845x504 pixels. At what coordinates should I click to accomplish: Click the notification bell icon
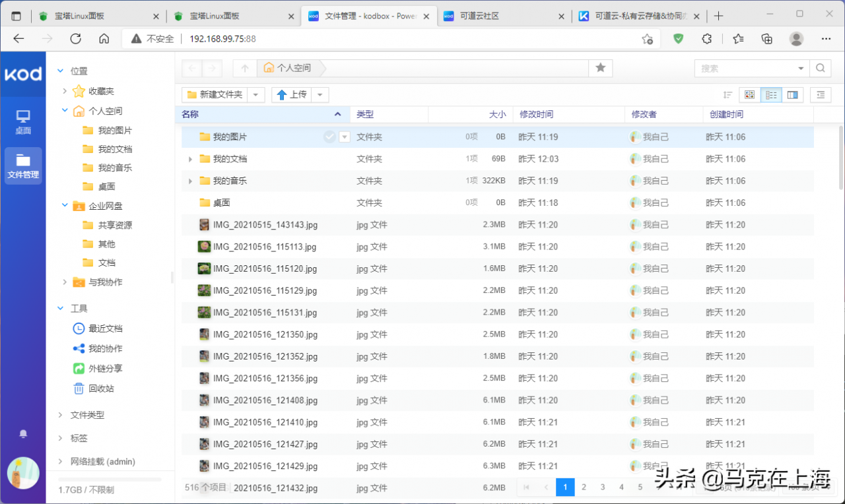pos(23,433)
